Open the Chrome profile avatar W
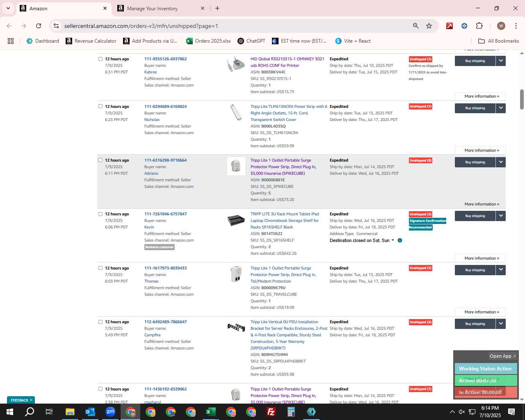 click(x=501, y=26)
